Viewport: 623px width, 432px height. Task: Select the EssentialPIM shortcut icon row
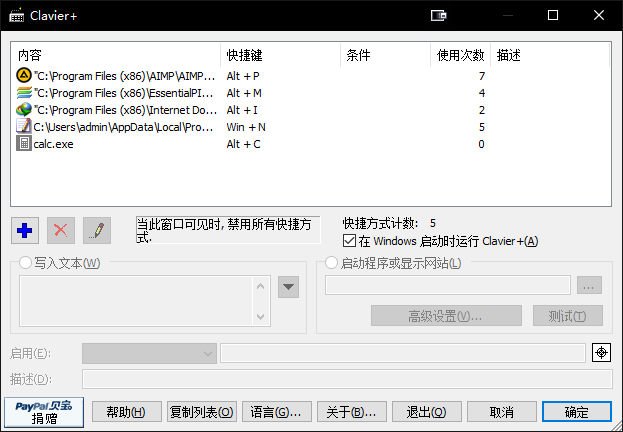tap(24, 93)
